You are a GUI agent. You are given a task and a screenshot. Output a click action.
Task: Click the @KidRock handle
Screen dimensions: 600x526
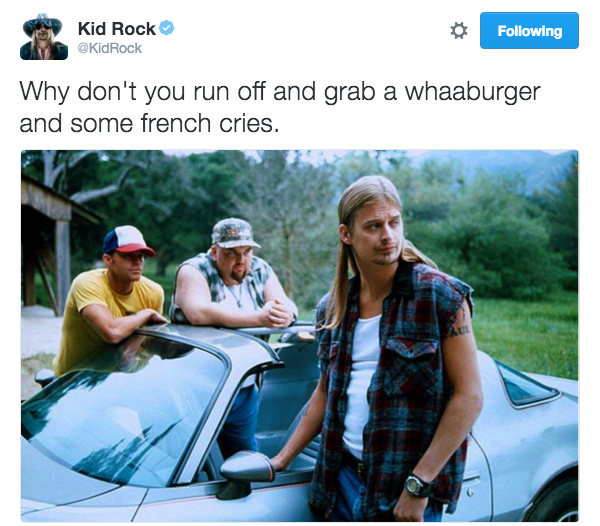click(x=110, y=48)
